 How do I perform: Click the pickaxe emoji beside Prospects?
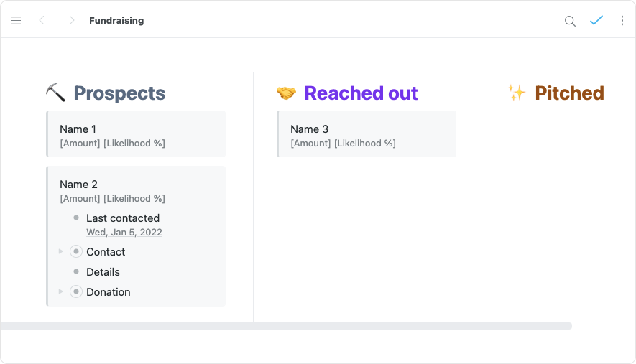click(x=55, y=93)
